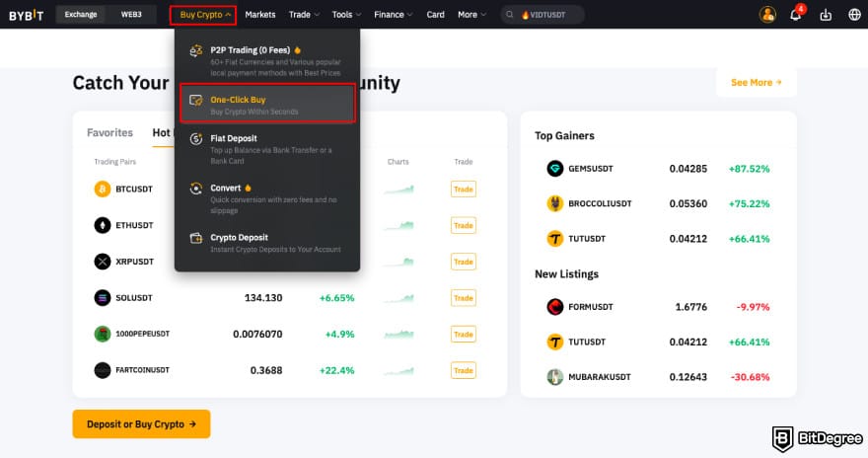Click the See More link
This screenshot has width=868, height=458.
point(757,83)
